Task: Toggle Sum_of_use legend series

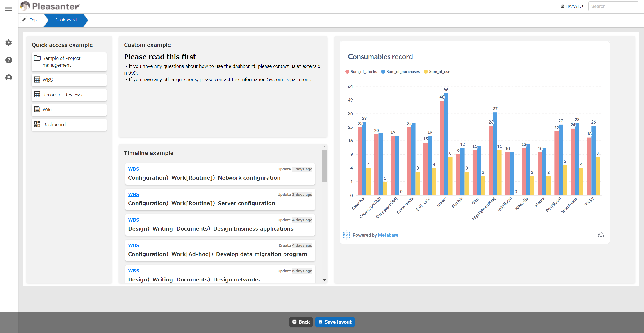Action: (437, 72)
